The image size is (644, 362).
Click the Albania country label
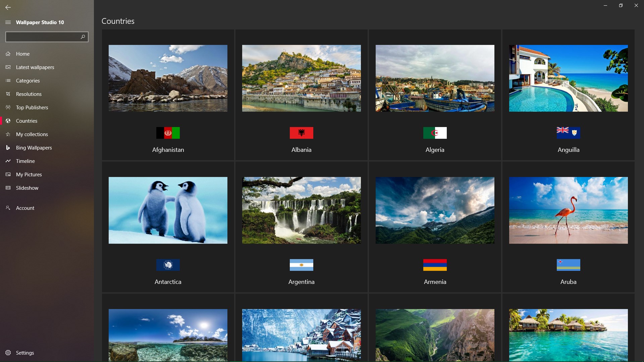[301, 150]
